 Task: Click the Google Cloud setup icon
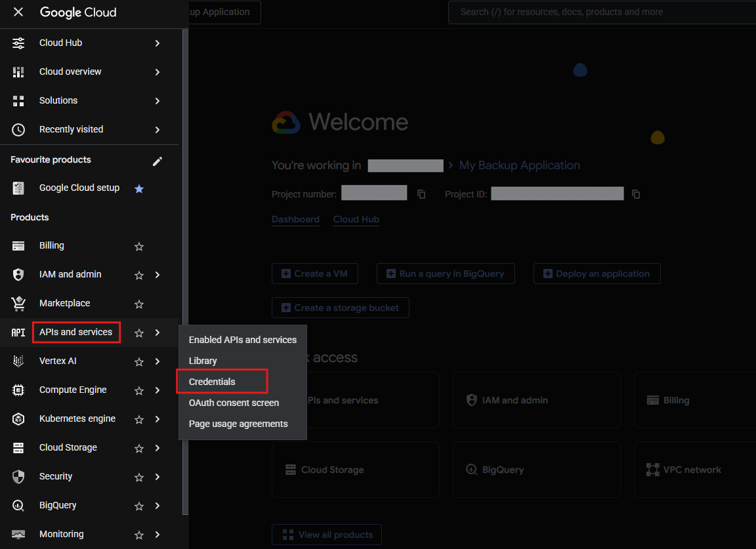18,188
